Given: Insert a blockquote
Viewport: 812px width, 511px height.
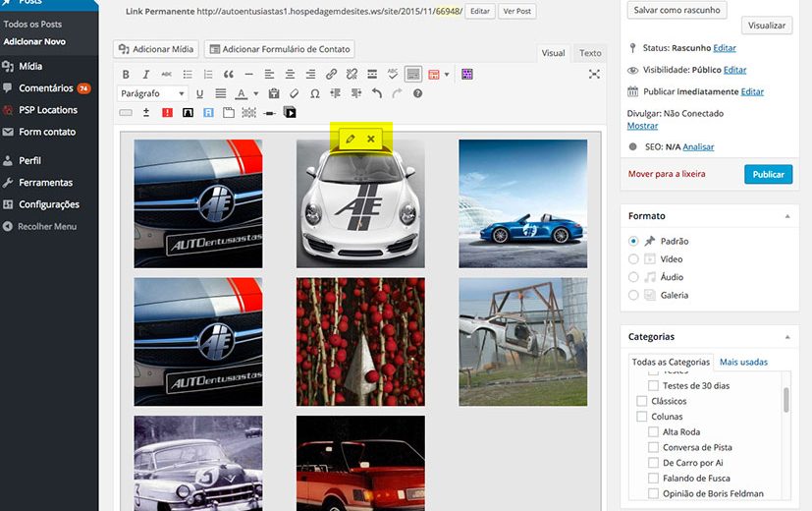Looking at the screenshot, I should (229, 75).
